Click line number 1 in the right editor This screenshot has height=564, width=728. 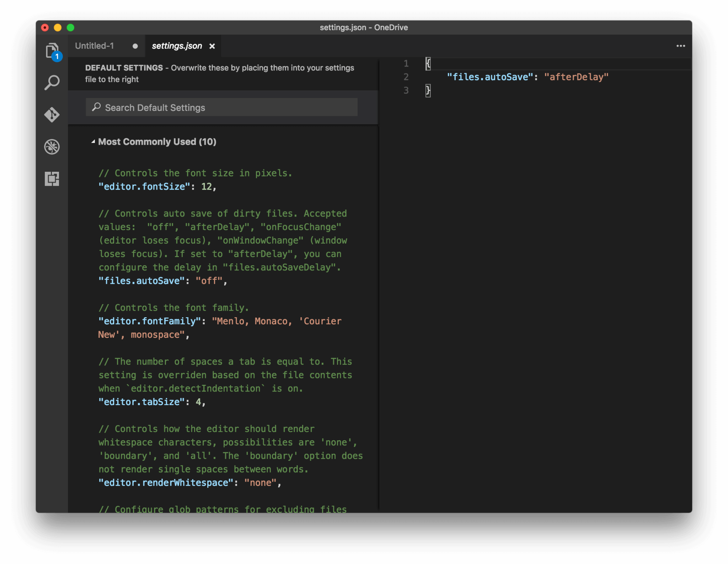click(x=406, y=64)
